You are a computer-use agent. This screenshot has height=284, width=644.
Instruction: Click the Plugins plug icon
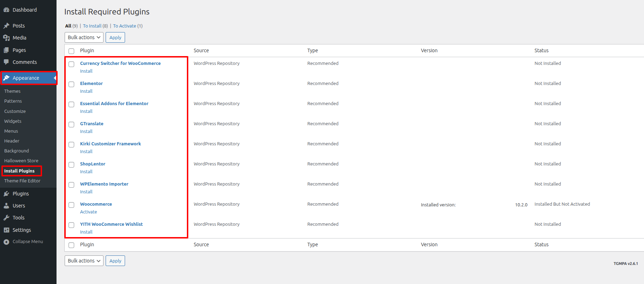[6, 194]
